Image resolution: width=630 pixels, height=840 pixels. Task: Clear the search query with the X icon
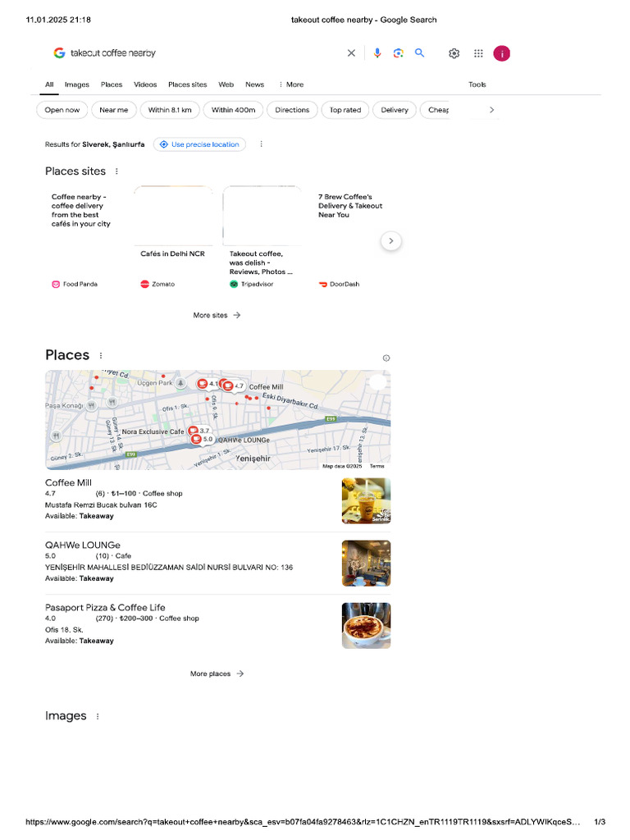(351, 53)
